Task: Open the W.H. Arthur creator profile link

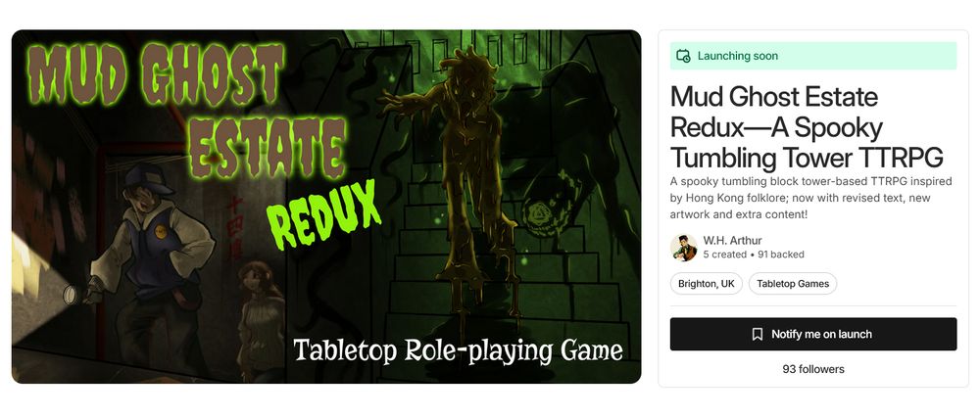Action: [732, 241]
